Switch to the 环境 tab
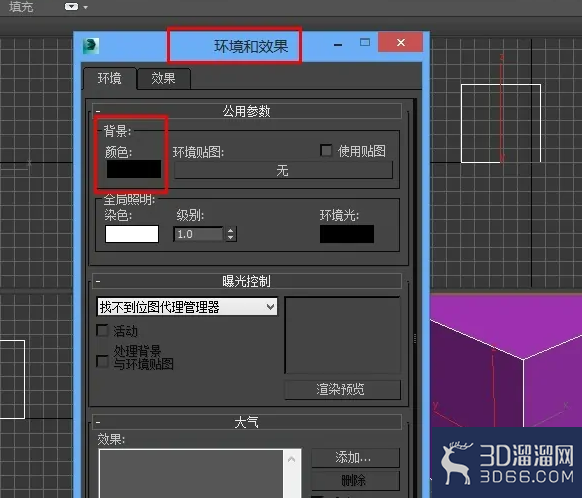The image size is (582, 498). pyautogui.click(x=109, y=78)
